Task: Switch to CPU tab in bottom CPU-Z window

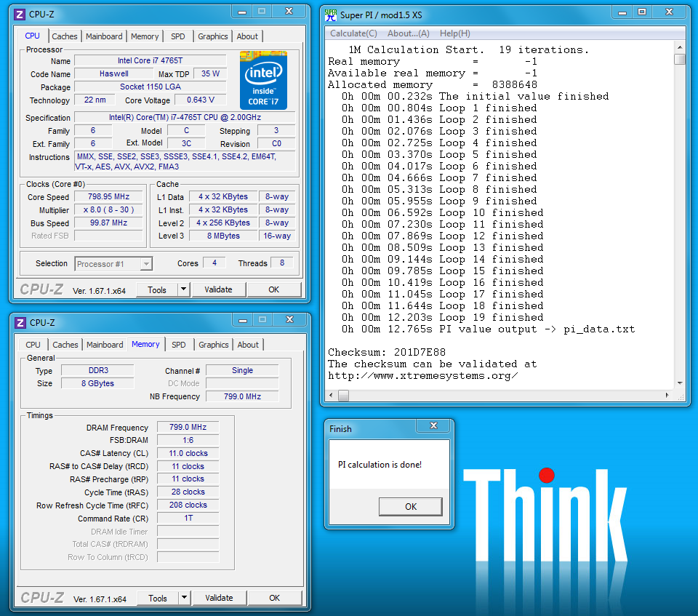Action: 33,345
